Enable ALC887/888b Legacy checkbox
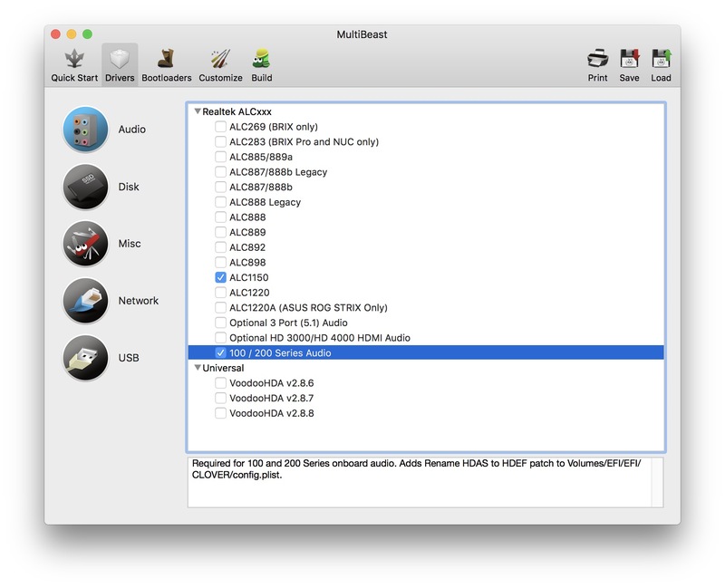This screenshot has height=588, width=725. click(x=220, y=172)
